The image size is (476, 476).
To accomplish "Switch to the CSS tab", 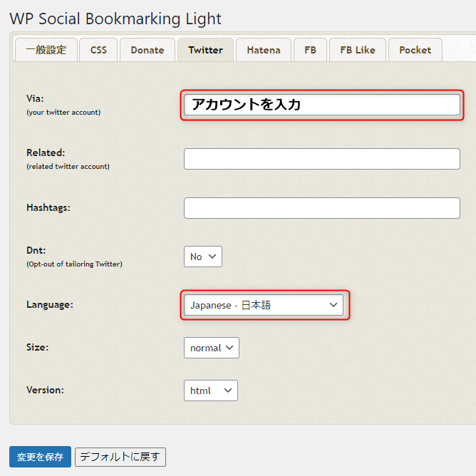I will pyautogui.click(x=98, y=50).
